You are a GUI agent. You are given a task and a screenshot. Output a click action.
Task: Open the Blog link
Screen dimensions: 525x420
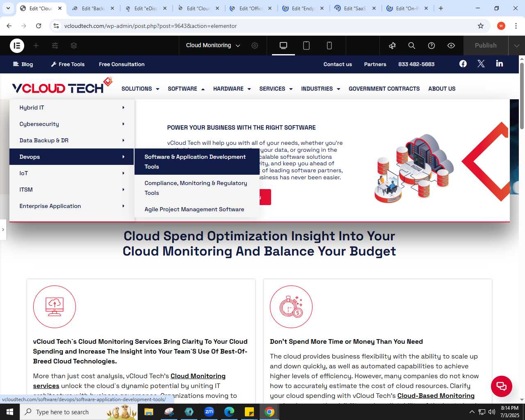[x=23, y=64]
